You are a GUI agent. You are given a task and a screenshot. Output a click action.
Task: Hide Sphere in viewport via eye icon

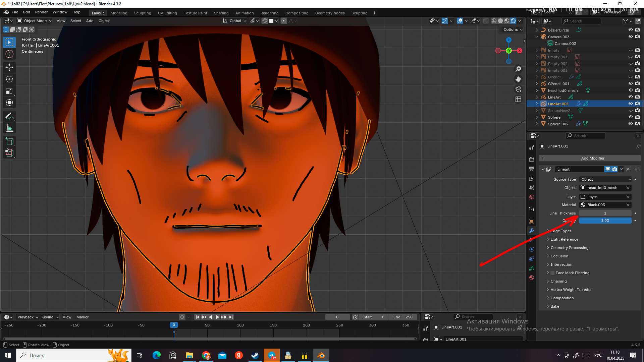631,117
